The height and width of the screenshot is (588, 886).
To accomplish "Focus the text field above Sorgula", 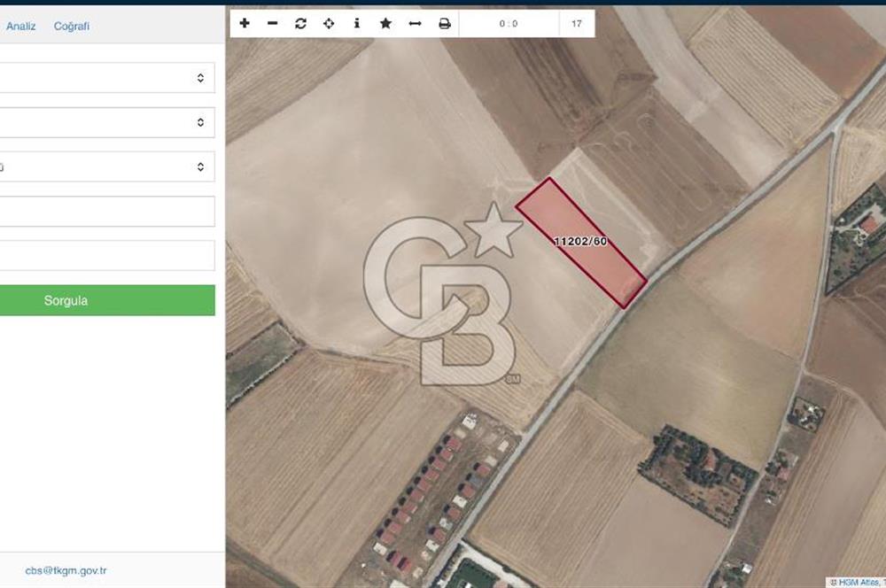I will 106,256.
